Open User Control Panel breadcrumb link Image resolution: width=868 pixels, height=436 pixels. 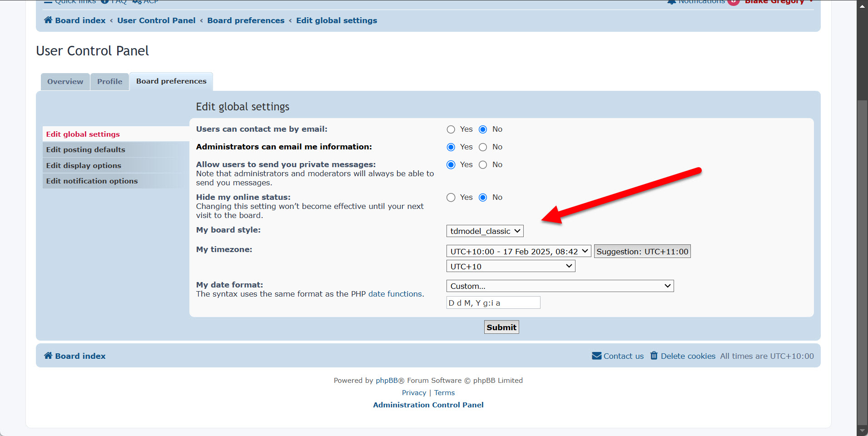[x=156, y=20]
